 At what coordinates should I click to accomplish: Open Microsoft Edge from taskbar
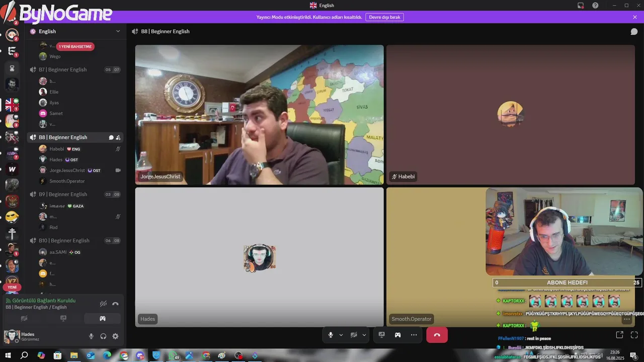(x=107, y=355)
